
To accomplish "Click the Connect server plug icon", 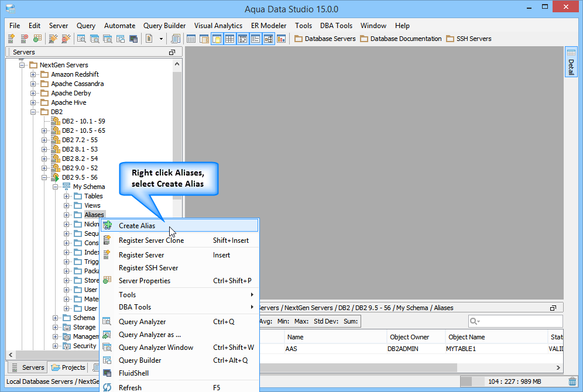I will pos(53,39).
